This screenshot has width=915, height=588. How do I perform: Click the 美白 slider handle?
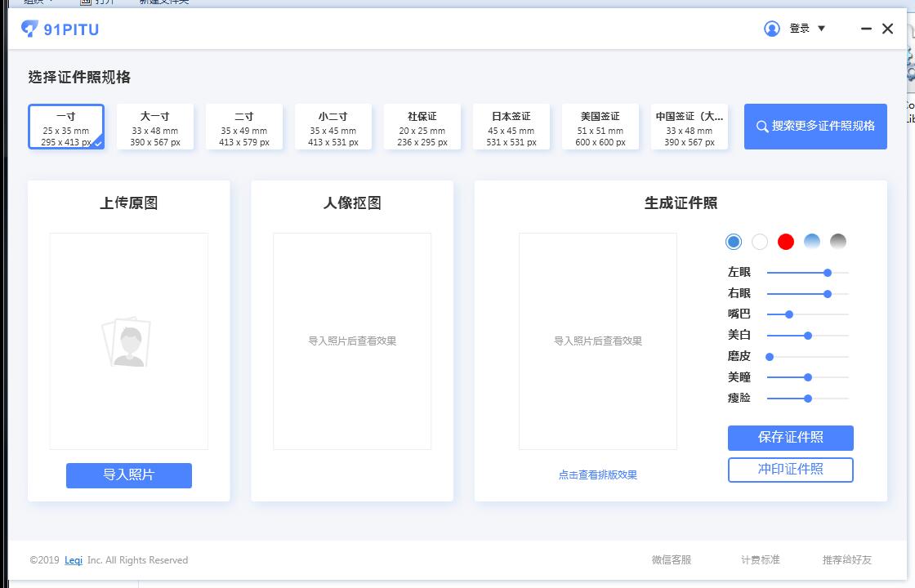point(808,336)
